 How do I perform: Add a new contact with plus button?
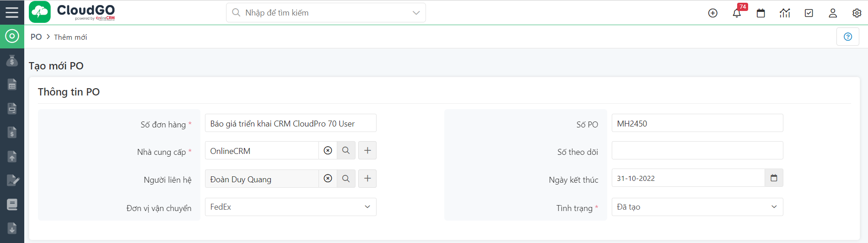367,179
